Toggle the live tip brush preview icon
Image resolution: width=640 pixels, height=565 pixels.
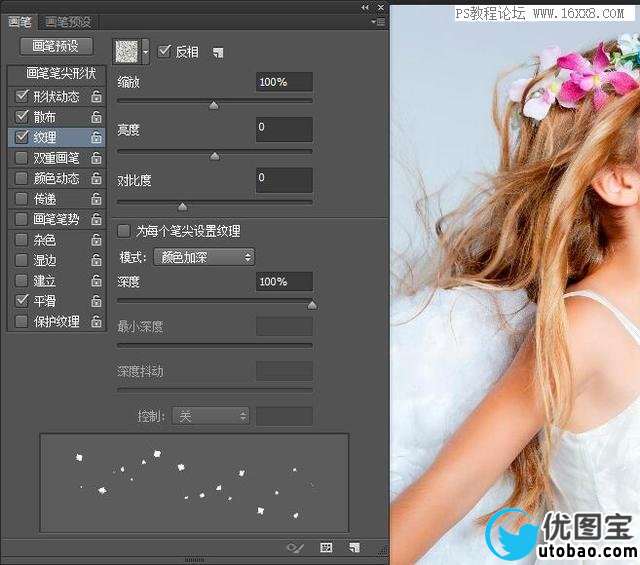295,547
